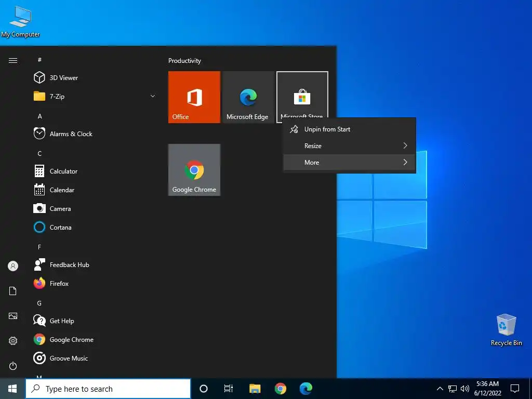Open the More submenu
The image size is (532, 399).
pyautogui.click(x=350, y=163)
